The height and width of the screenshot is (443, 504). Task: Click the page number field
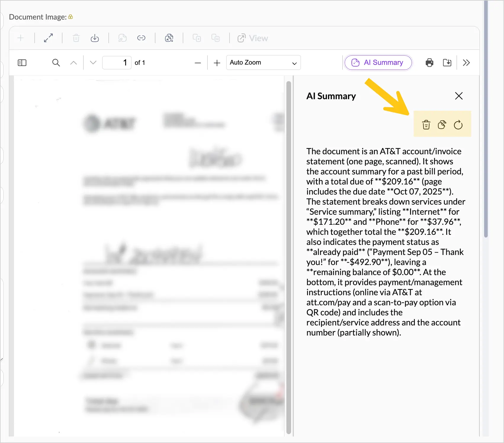click(117, 63)
